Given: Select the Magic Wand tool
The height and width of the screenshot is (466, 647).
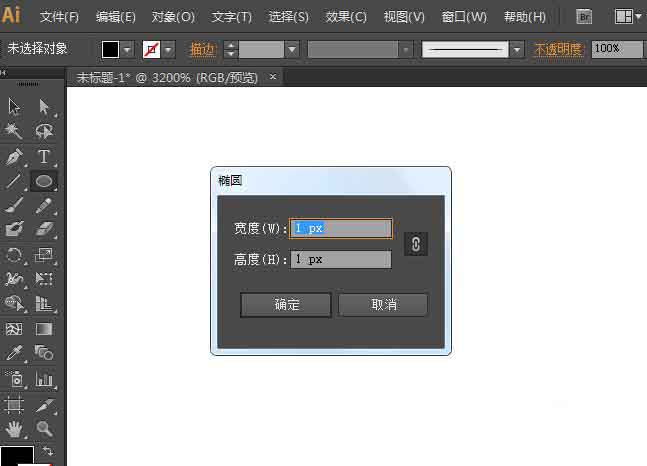Looking at the screenshot, I should coord(14,131).
